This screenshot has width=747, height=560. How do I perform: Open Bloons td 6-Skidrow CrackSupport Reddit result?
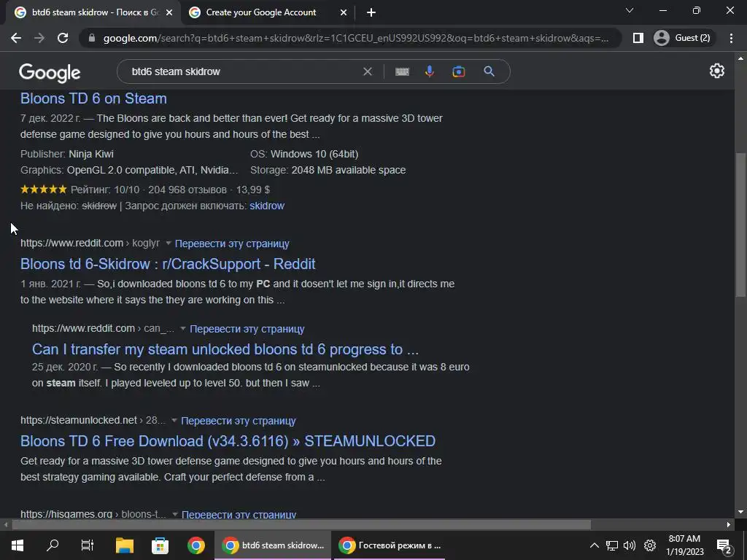168,264
